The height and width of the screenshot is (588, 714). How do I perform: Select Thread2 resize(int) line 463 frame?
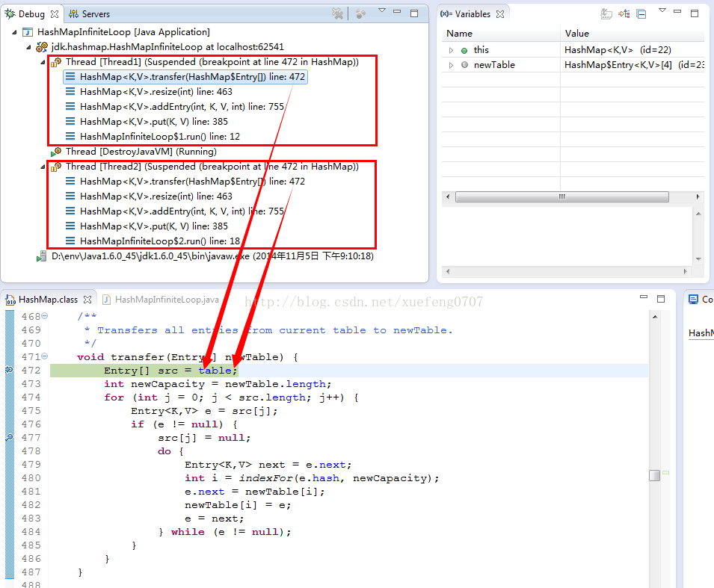click(149, 196)
